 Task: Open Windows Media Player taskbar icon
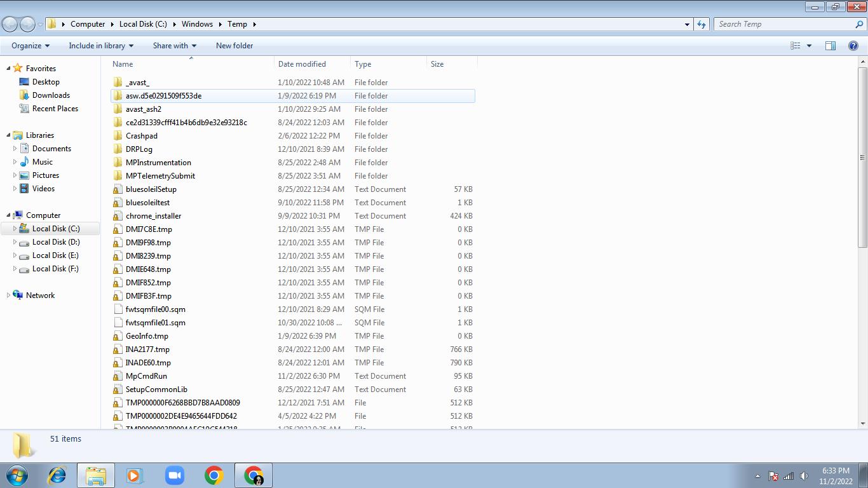tap(135, 475)
